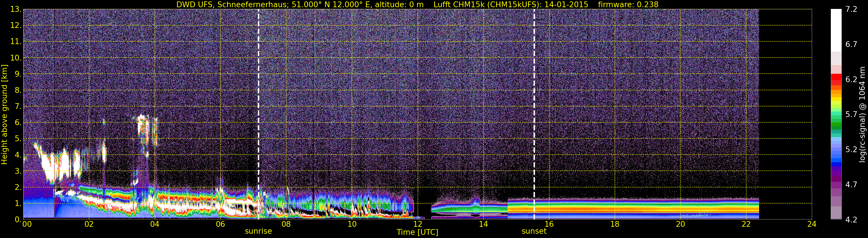The image size is (868, 238).
Task: Click the time axis tick '02'
Action: tap(89, 224)
